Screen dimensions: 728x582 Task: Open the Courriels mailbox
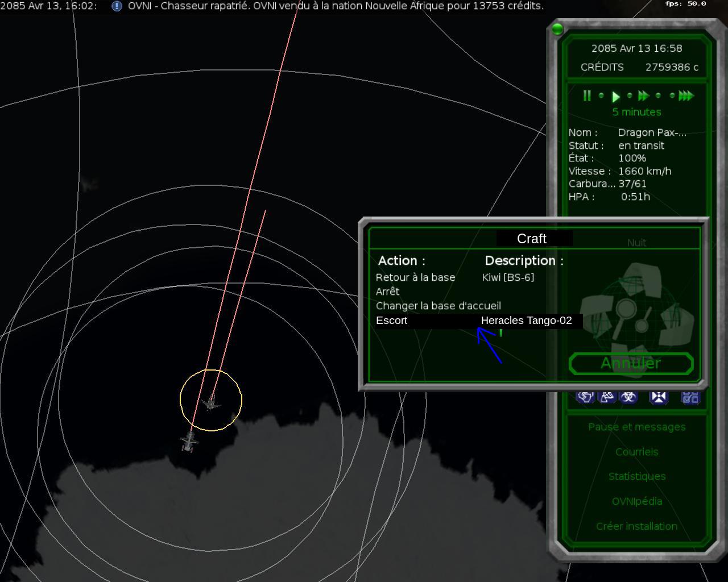tap(637, 452)
